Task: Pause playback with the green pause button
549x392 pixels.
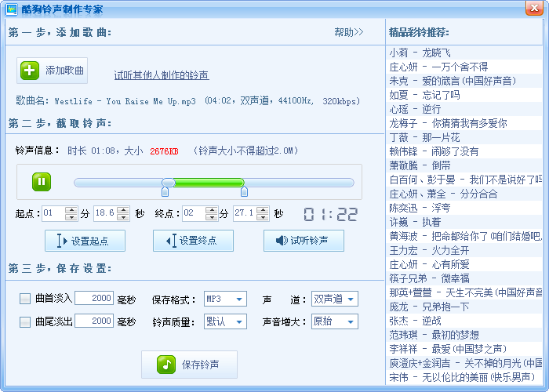Action: coord(42,182)
